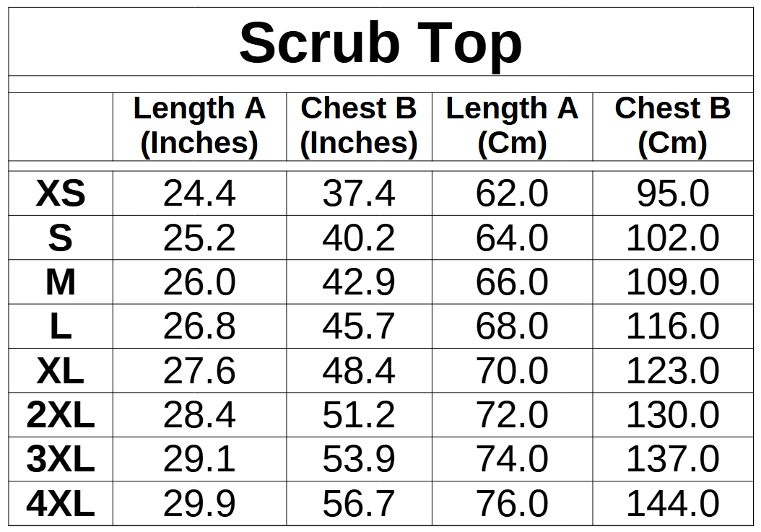Select the Chest B (Inches) column header
The width and height of the screenshot is (761, 532).
coord(359,126)
